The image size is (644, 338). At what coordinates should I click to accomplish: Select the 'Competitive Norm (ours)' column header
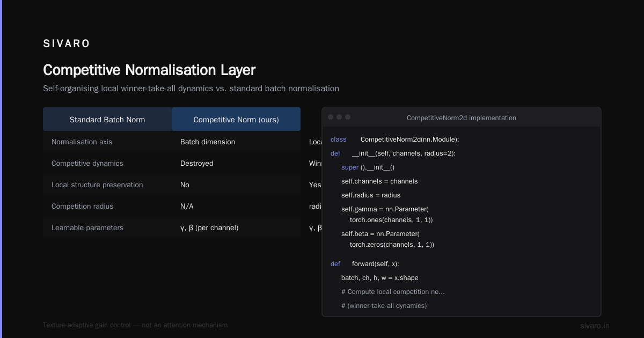click(x=236, y=119)
